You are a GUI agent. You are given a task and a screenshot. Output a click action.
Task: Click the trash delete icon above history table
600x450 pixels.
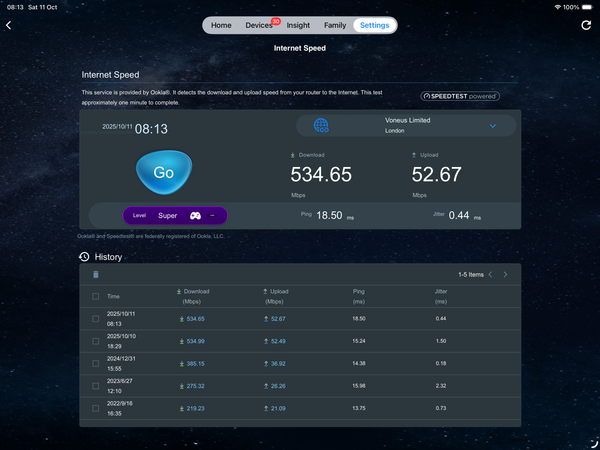point(96,274)
